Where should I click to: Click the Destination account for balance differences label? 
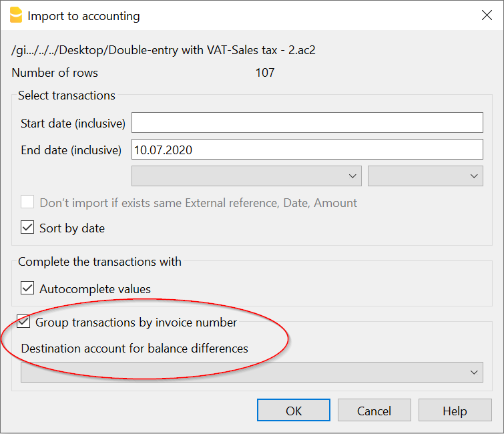point(134,349)
